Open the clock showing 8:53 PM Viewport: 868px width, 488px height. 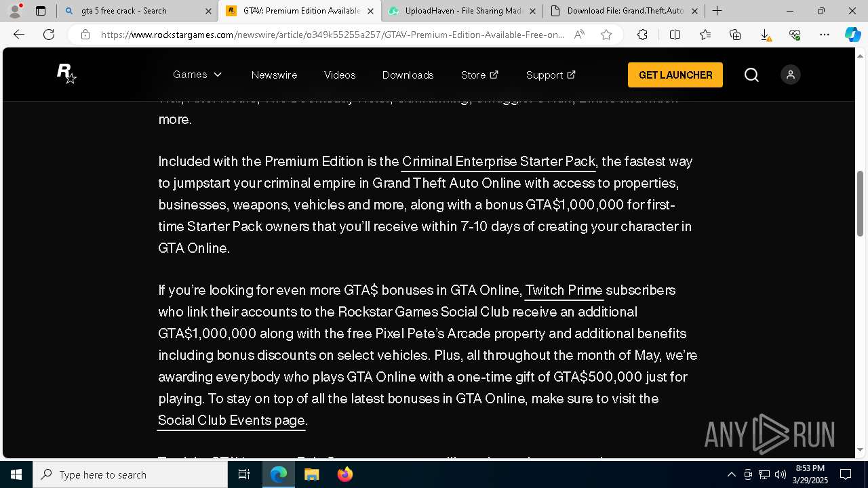(x=811, y=474)
